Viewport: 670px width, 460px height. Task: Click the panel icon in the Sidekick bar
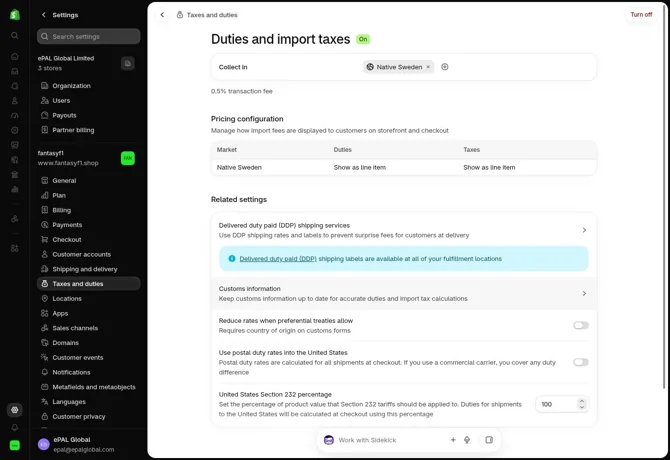click(x=489, y=440)
